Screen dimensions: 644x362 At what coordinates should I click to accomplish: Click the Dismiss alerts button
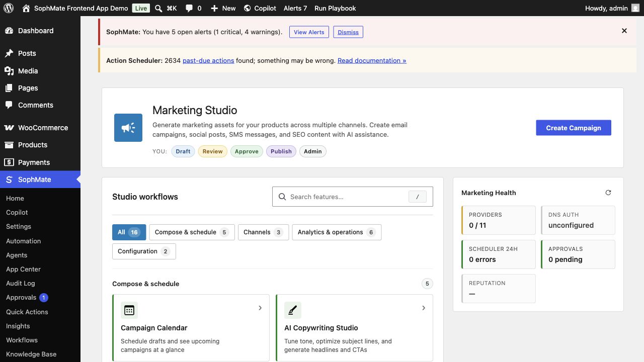pyautogui.click(x=348, y=32)
